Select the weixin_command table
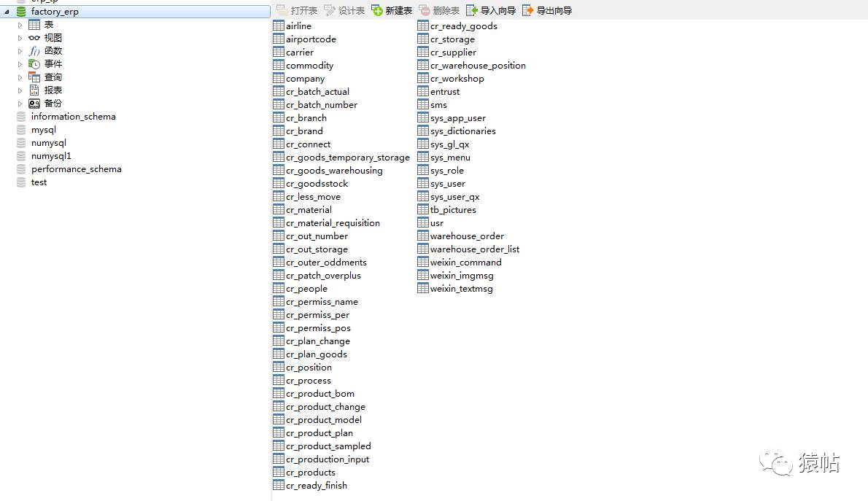This screenshot has height=501, width=868. (465, 263)
